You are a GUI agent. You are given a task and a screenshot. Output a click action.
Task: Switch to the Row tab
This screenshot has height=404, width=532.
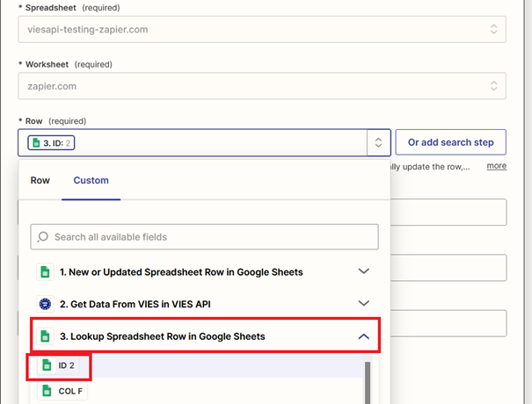40,180
